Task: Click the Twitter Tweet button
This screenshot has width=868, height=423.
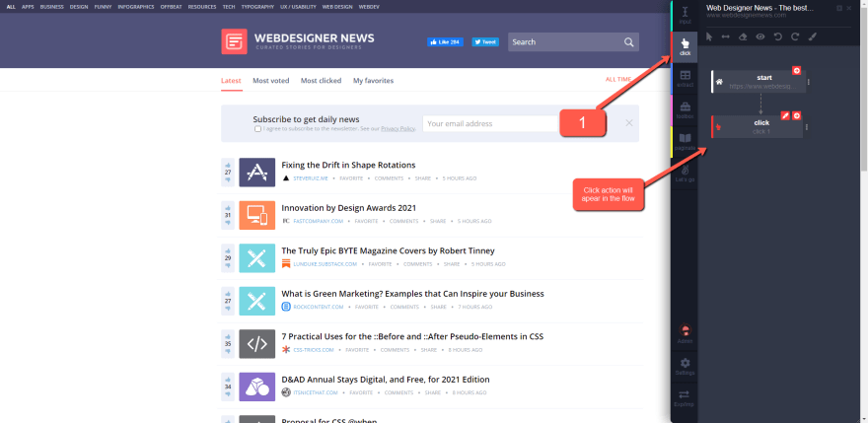Action: pos(485,42)
